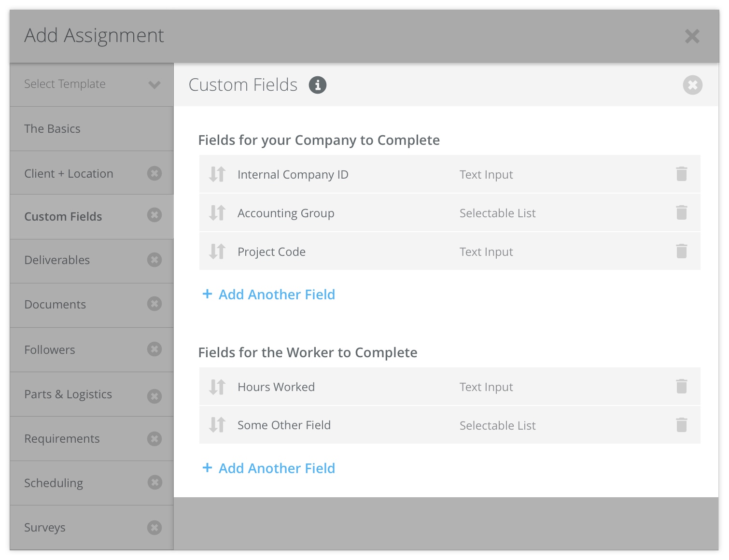The width and height of the screenshot is (729, 560).
Task: Remove the Deliverables section in sidebar
Action: [x=154, y=260]
